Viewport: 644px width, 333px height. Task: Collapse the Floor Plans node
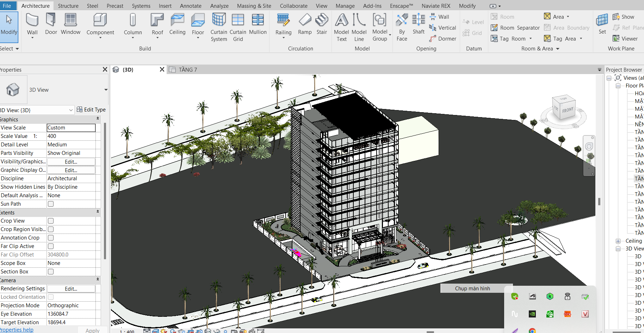(x=618, y=85)
